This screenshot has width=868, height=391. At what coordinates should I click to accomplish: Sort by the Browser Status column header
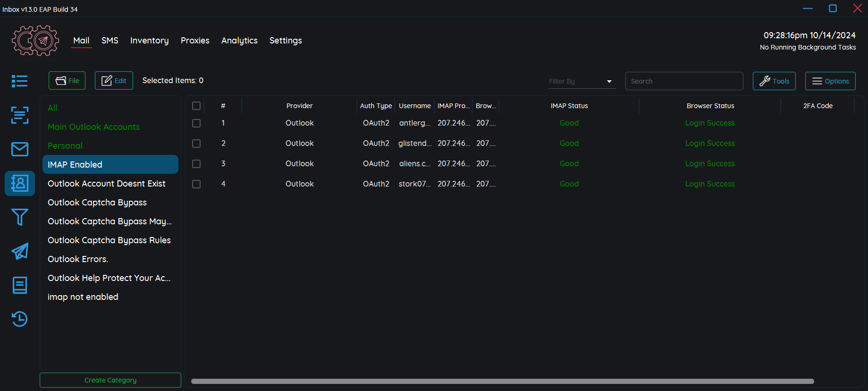[x=710, y=106]
